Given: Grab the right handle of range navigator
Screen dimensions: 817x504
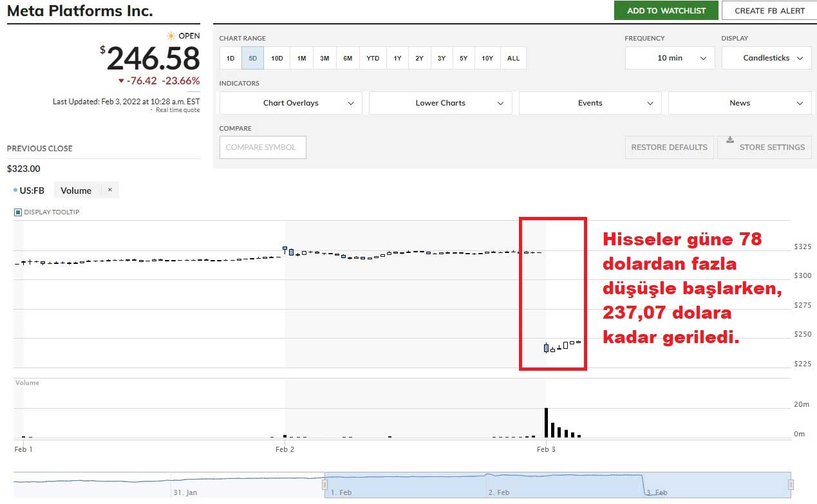Looking at the screenshot, I should click(791, 485).
